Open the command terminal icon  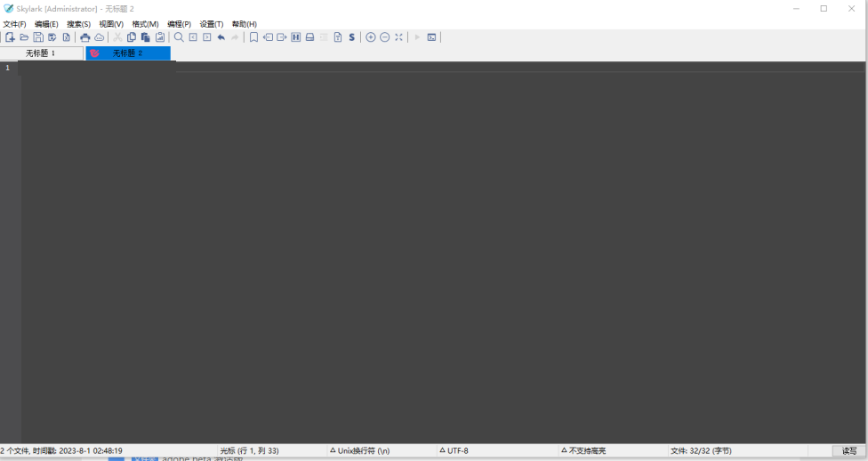pos(432,37)
